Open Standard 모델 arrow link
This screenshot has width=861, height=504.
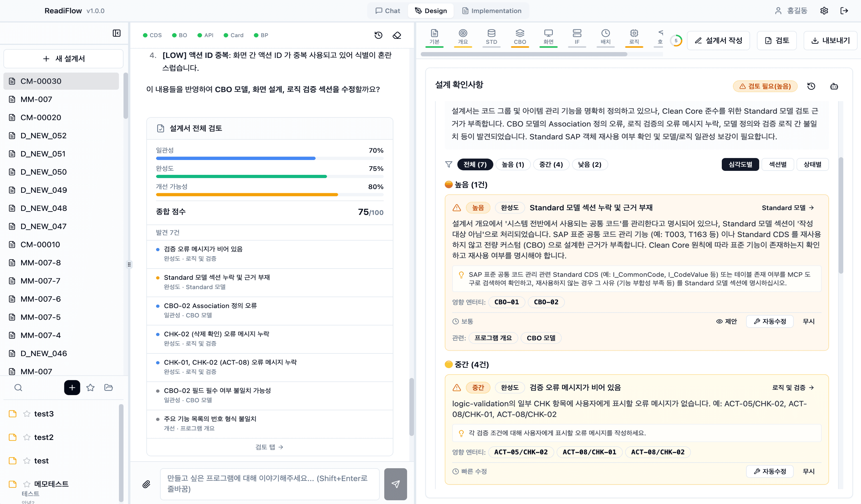pos(787,208)
